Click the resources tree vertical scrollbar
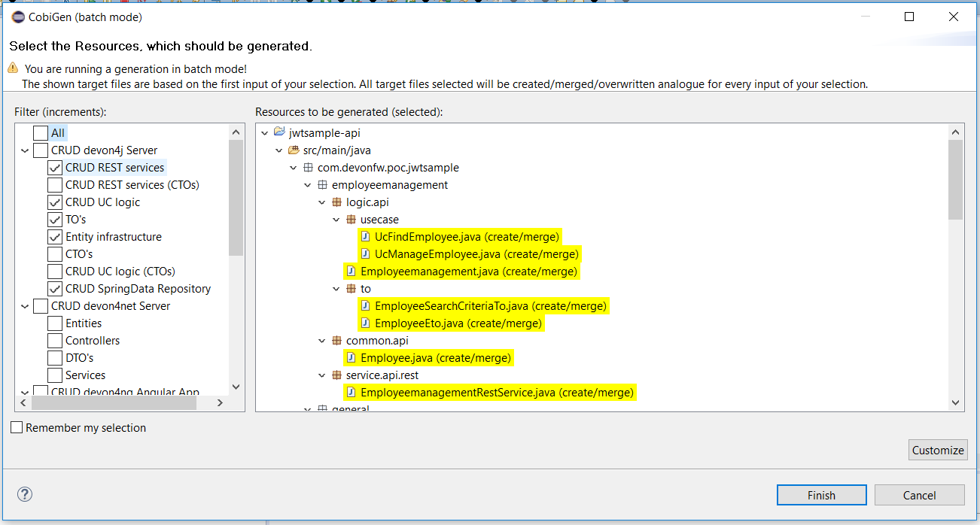This screenshot has width=980, height=525. coord(956,181)
